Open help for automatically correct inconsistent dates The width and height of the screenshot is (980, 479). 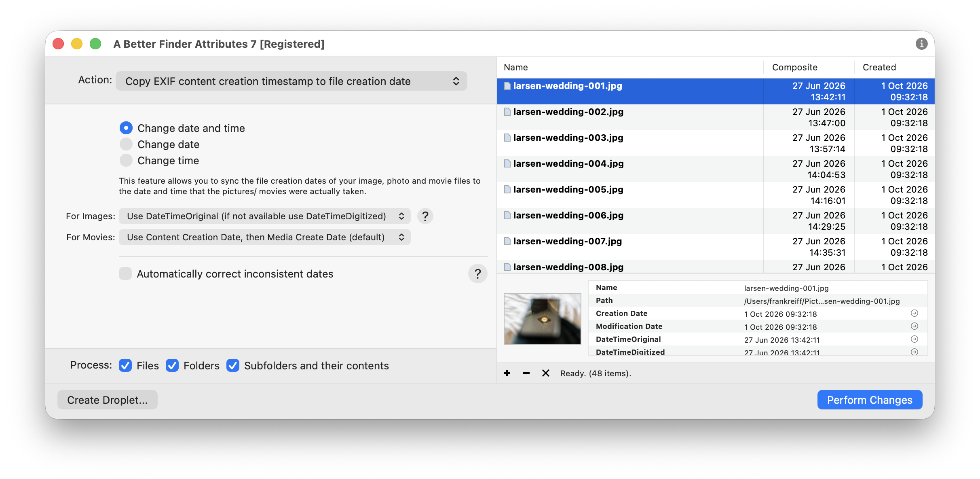478,274
